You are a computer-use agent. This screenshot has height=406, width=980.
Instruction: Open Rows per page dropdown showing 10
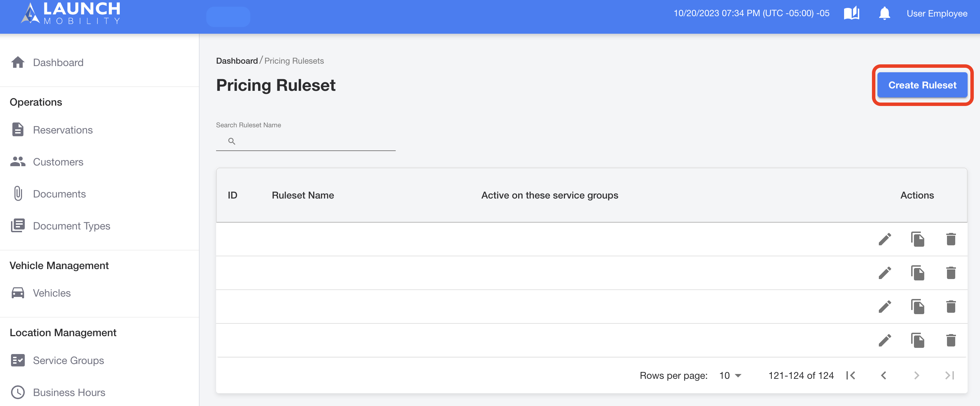click(x=730, y=375)
